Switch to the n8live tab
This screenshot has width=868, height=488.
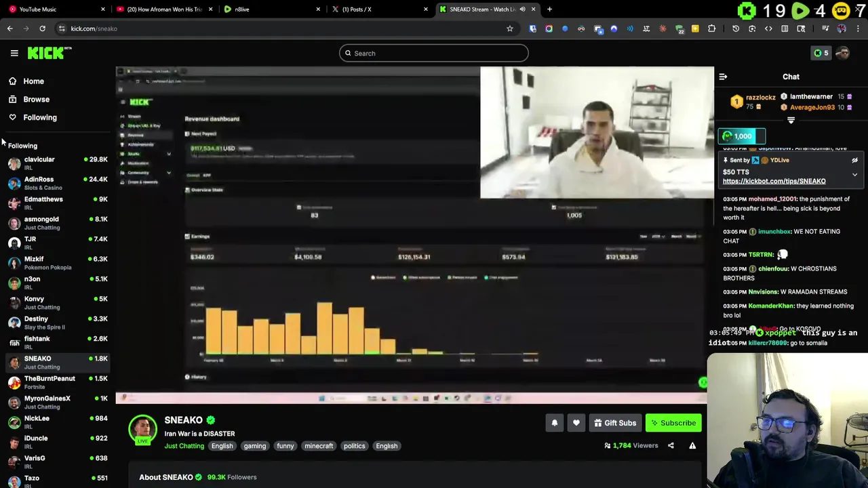271,9
